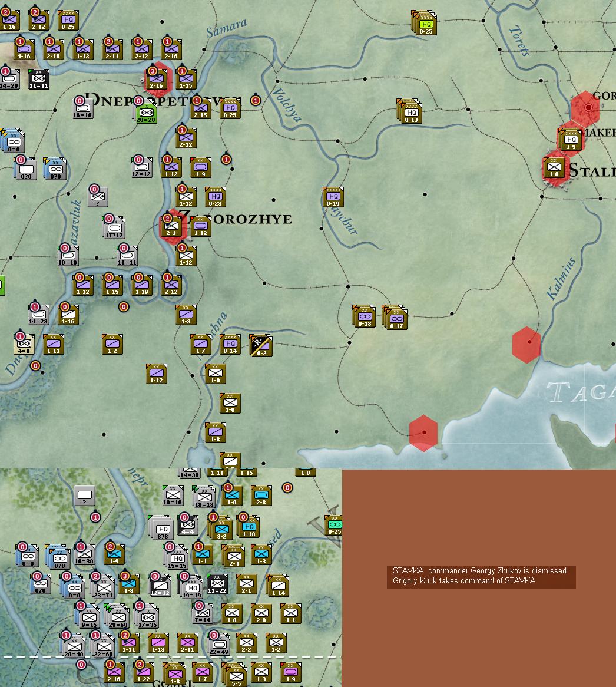
Task: Select the 16=16 grey counter
Action: pyautogui.click(x=83, y=108)
